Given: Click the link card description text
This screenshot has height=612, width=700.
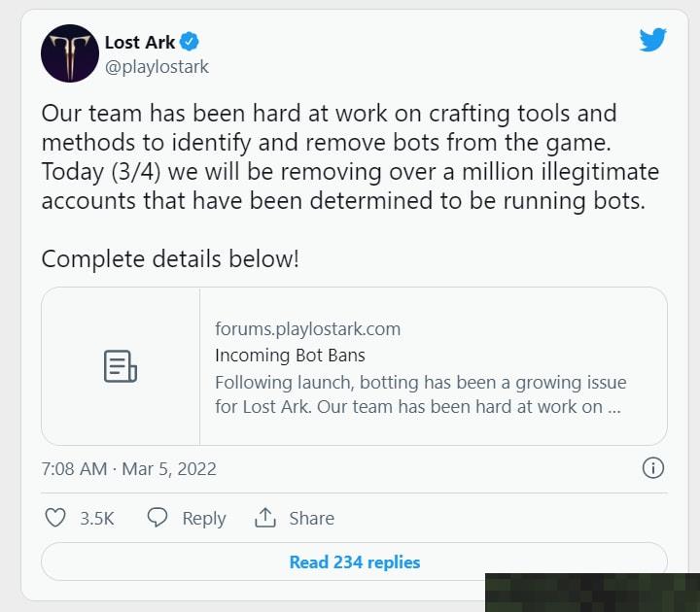Looking at the screenshot, I should 421,394.
